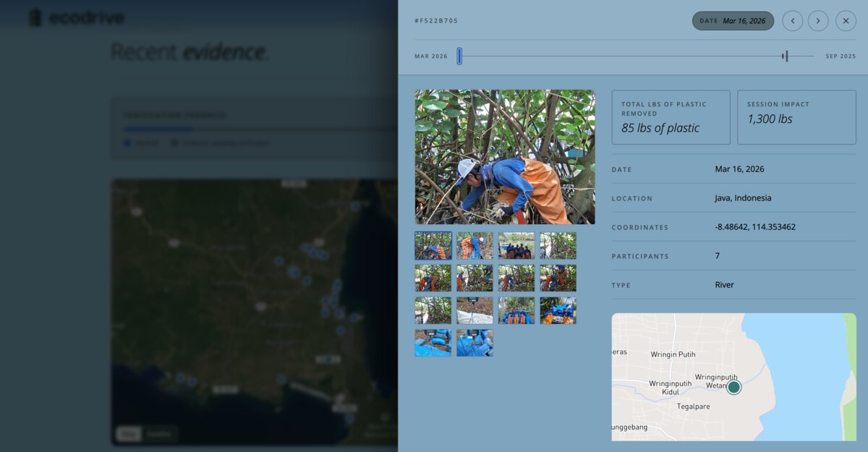This screenshot has width=868, height=452.
Task: Click the Wringin Putih label on the mini map
Action: 673,354
